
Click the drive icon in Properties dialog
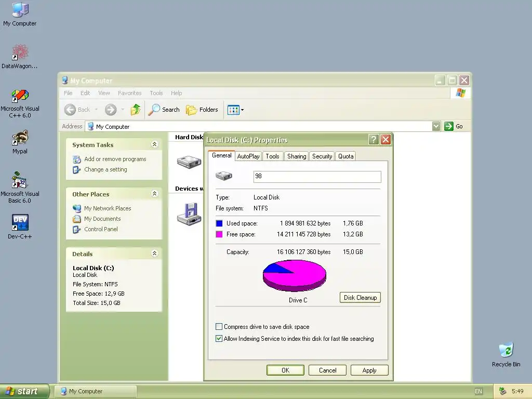tap(223, 176)
